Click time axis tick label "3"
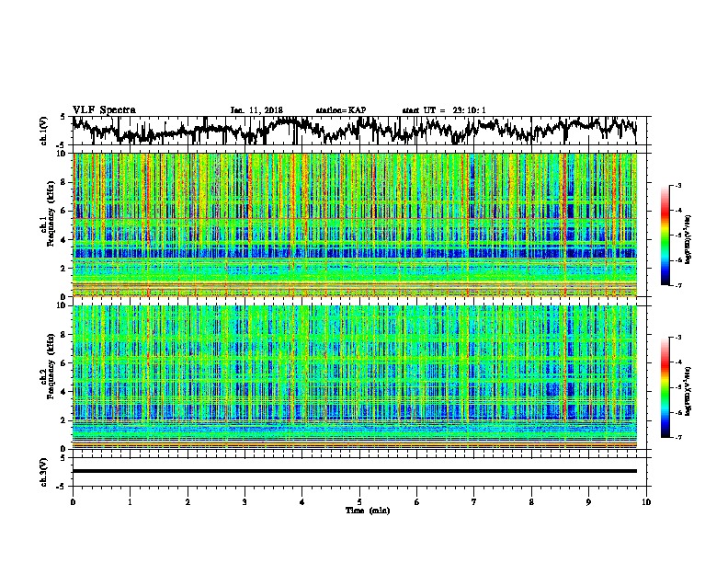The image size is (728, 563). (x=245, y=502)
